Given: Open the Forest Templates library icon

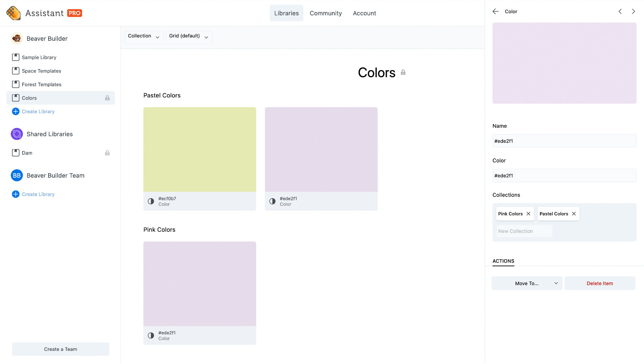Looking at the screenshot, I should [x=15, y=84].
